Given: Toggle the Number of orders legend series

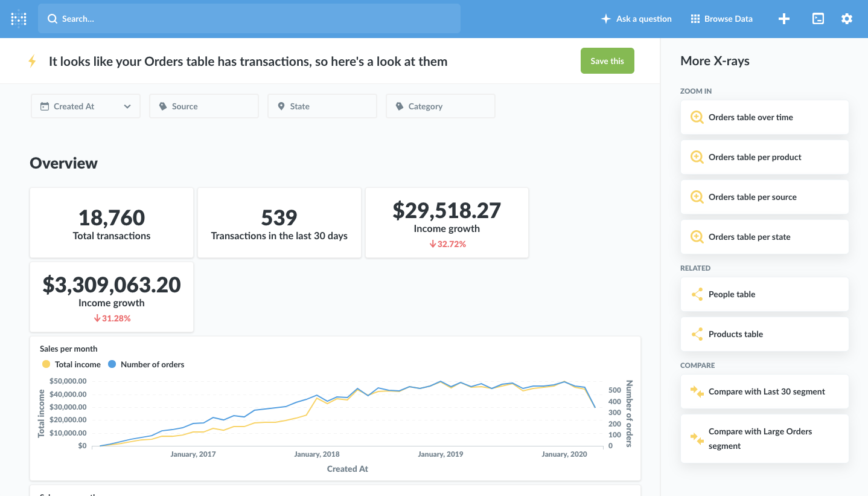Looking at the screenshot, I should point(145,364).
